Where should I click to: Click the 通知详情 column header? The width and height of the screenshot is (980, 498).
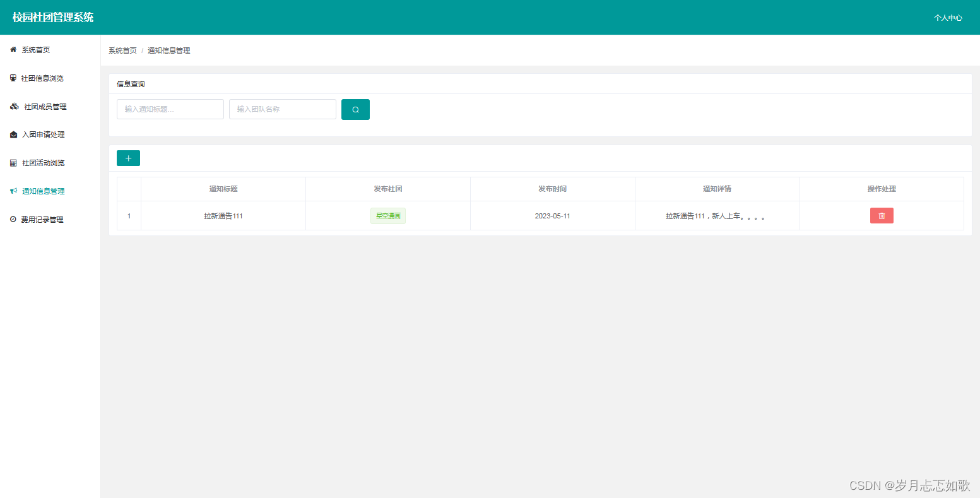[x=717, y=189]
